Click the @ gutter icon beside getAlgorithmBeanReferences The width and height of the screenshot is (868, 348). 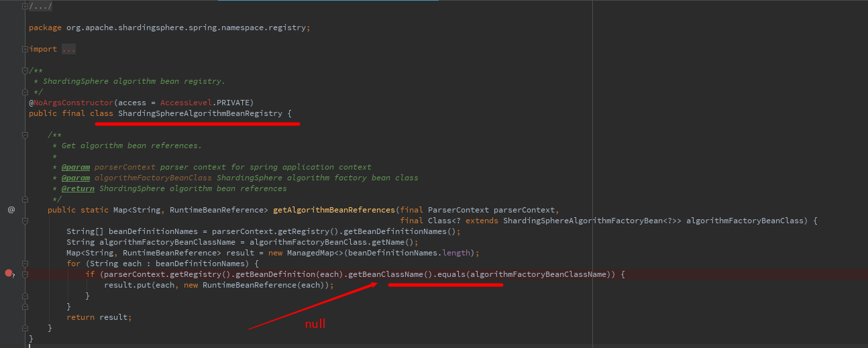11,210
